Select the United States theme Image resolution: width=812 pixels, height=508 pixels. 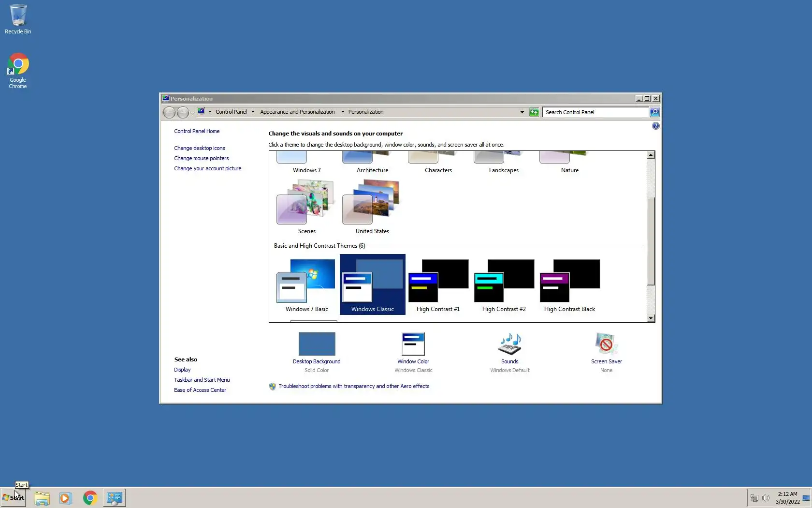click(372, 207)
